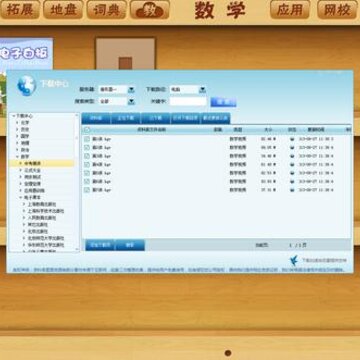360x360 pixels.
Task: Switch to the fourth tab above file list
Action: tap(185, 118)
